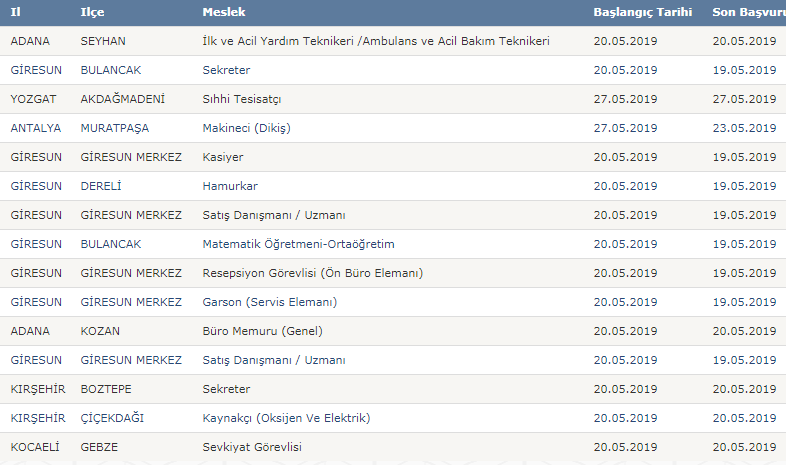This screenshot has height=465, width=786.
Task: Select the Sekreter job in Boztepe
Action: (226, 389)
